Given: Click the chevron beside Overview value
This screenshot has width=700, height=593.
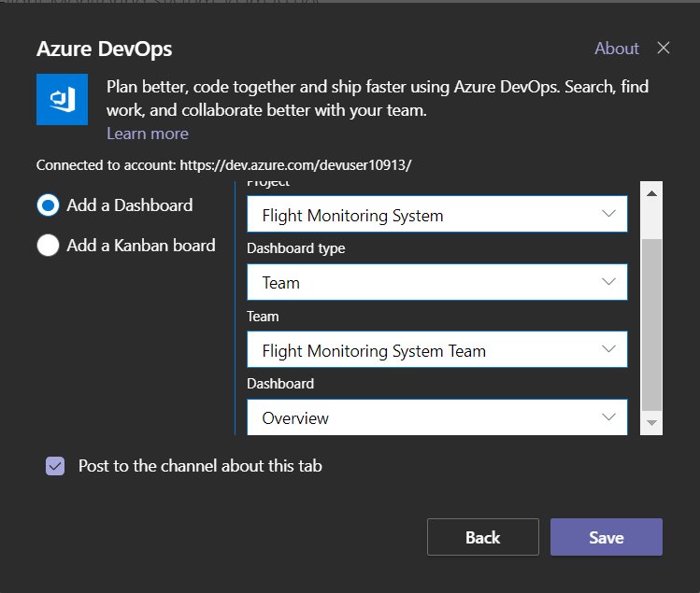Looking at the screenshot, I should tap(609, 417).
